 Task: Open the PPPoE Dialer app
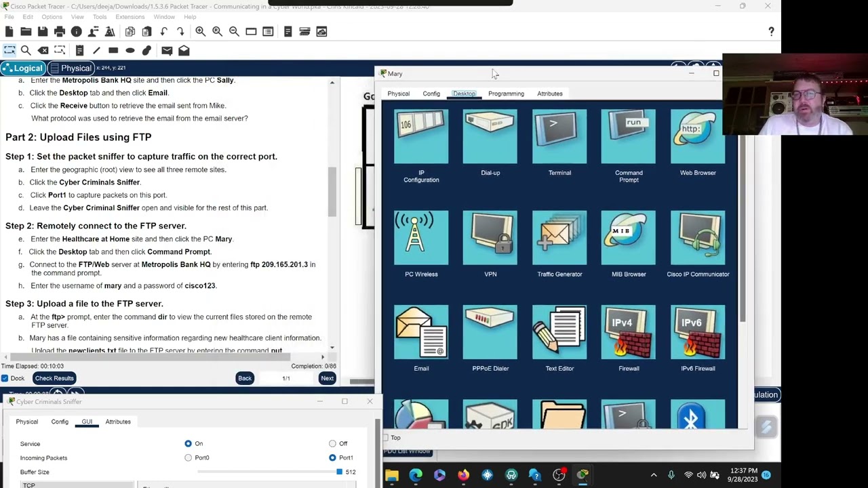pos(490,332)
